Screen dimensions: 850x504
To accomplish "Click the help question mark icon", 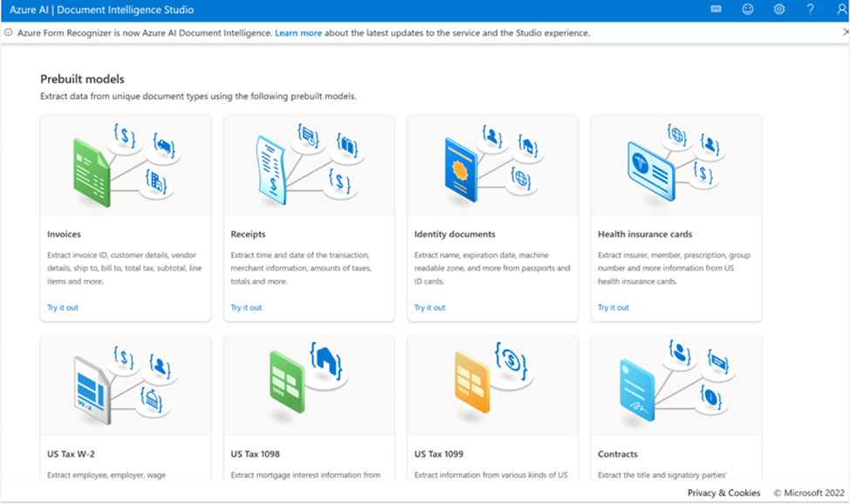I will 811,10.
